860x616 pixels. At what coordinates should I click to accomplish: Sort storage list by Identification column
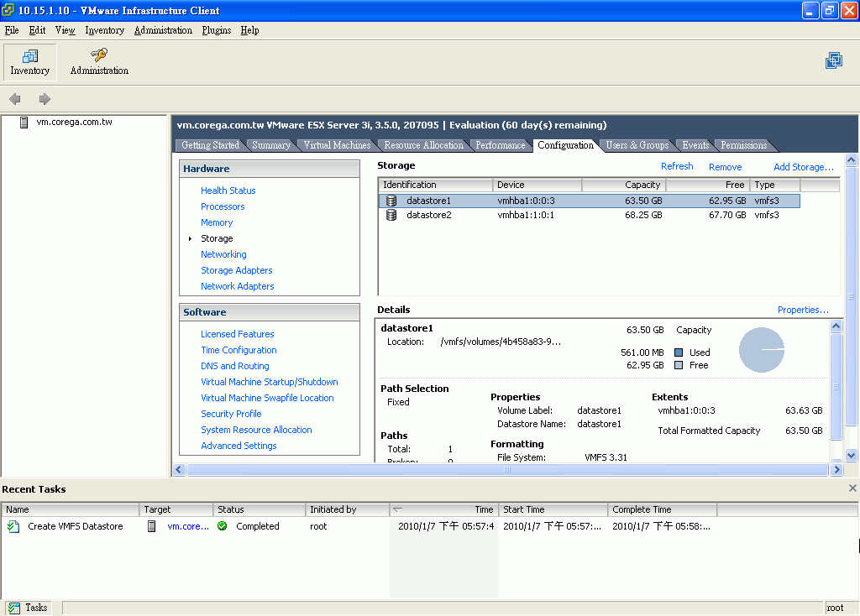[436, 185]
